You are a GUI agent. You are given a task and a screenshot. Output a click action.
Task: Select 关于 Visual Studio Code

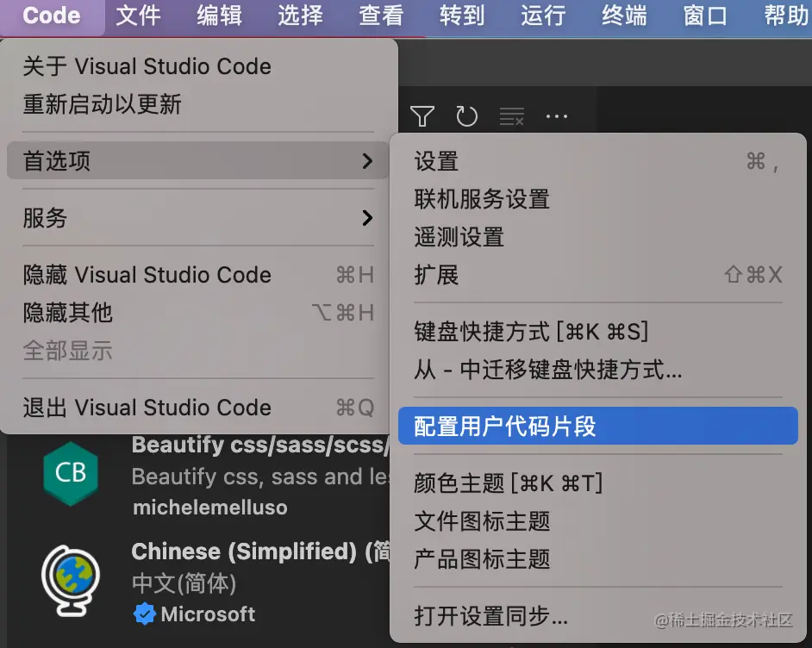pyautogui.click(x=198, y=66)
